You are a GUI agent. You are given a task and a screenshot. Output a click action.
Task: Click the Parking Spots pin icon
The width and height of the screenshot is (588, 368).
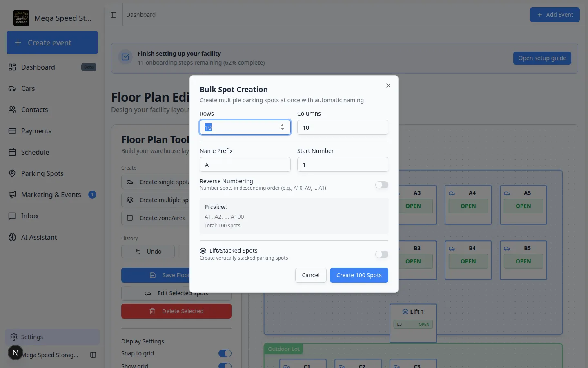click(12, 173)
